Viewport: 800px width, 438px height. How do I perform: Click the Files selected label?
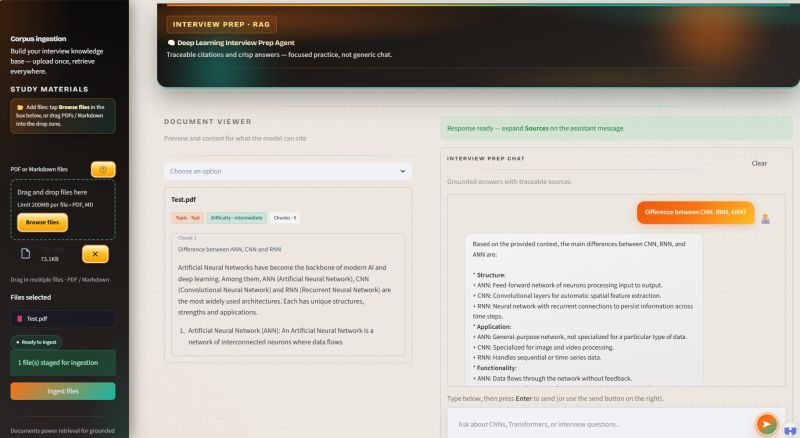31,297
